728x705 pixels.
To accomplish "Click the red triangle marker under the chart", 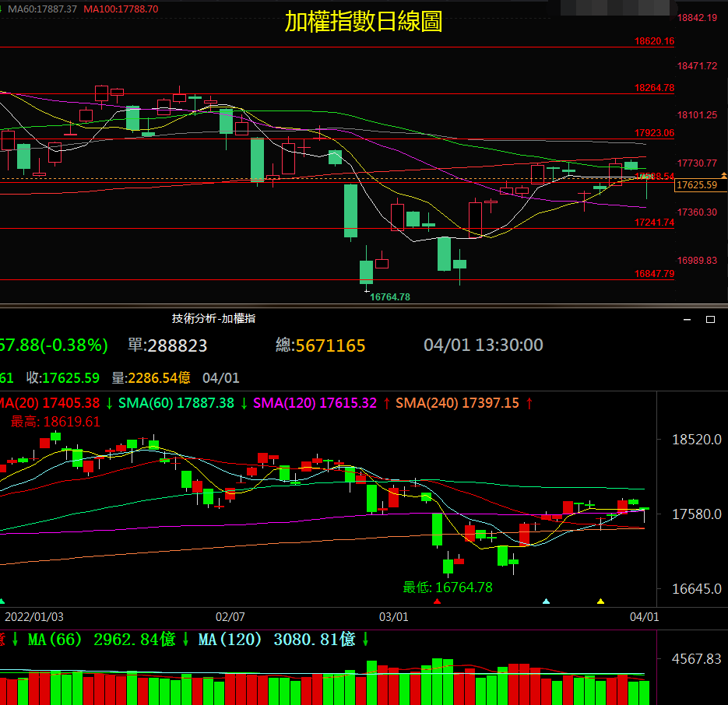I will point(437,602).
